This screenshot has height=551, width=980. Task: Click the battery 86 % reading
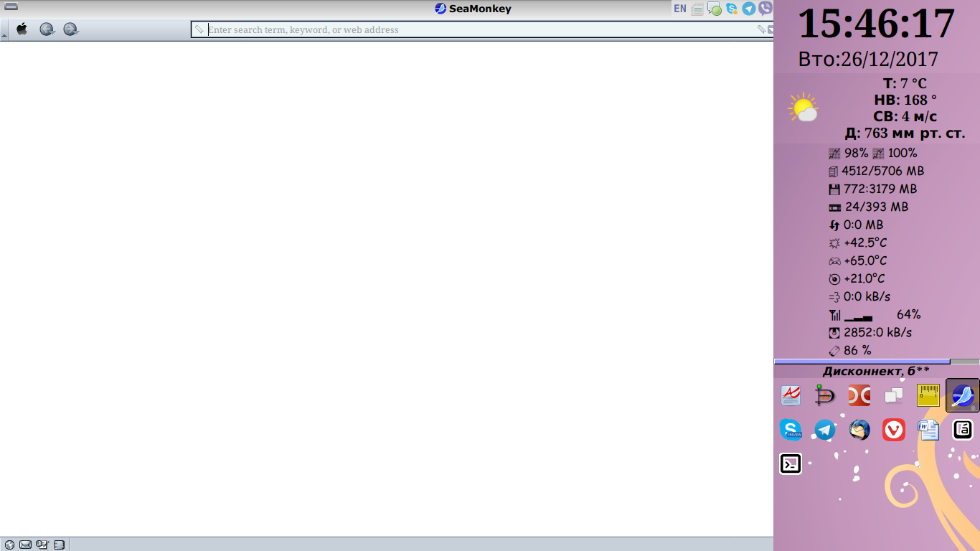pyautogui.click(x=857, y=350)
